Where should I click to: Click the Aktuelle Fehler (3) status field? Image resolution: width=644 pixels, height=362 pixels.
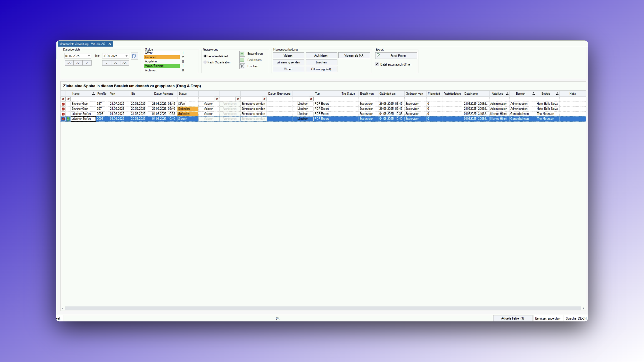click(512, 318)
